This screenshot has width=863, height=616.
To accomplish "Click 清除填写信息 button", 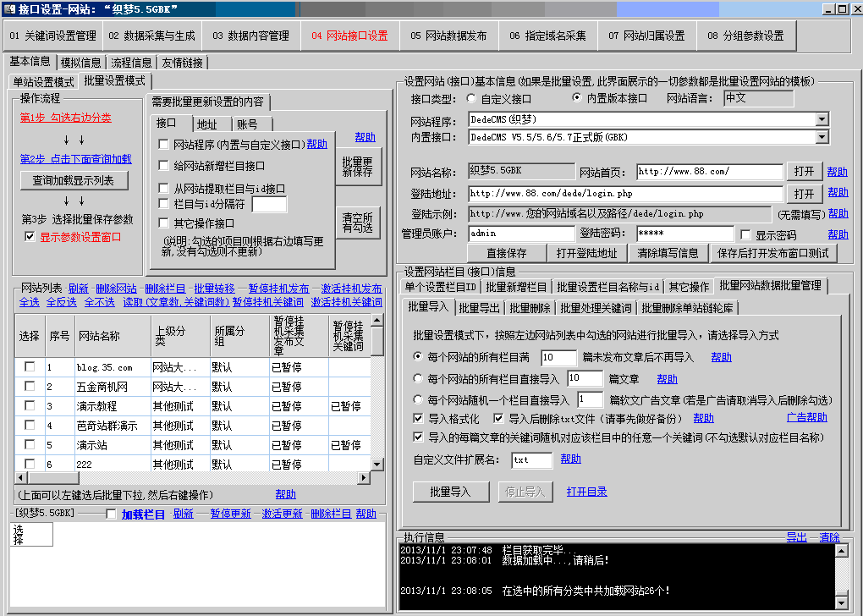I will tap(668, 253).
